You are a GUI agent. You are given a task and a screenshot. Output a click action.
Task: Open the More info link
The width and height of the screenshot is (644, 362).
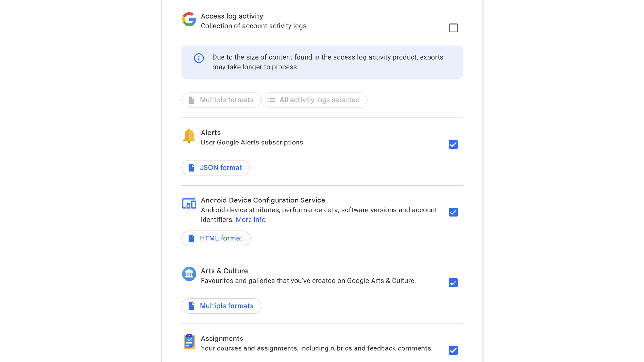coord(251,220)
